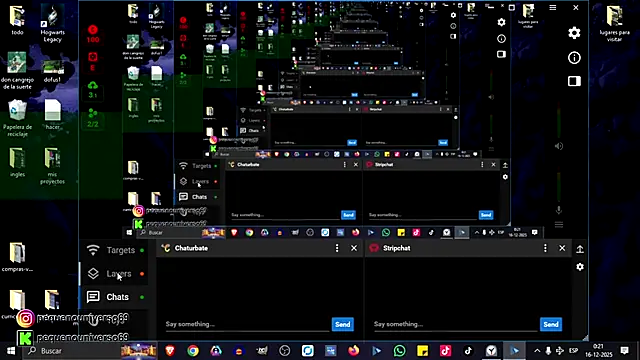
Task: Send the Chaturbate chat message
Action: pos(342,324)
